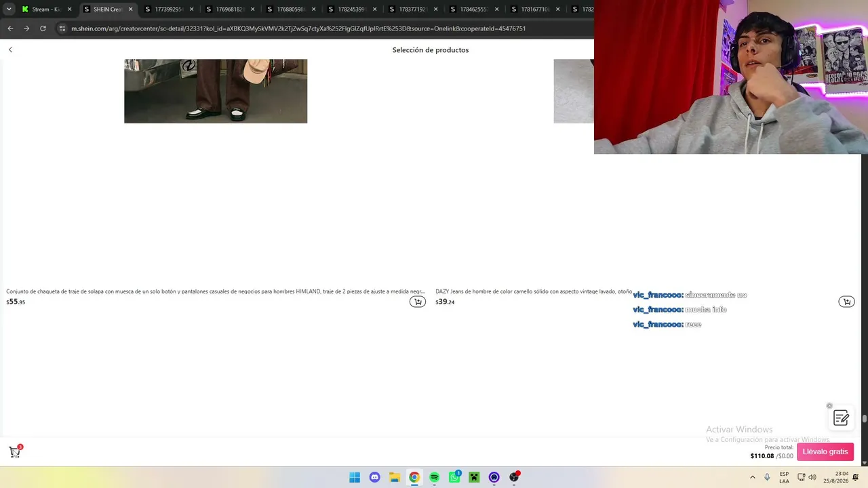868x488 pixels.
Task: Click the $110.08 total price
Action: pyautogui.click(x=762, y=456)
